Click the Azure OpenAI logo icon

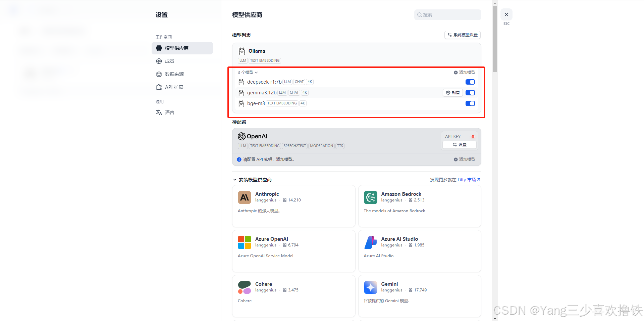click(245, 242)
